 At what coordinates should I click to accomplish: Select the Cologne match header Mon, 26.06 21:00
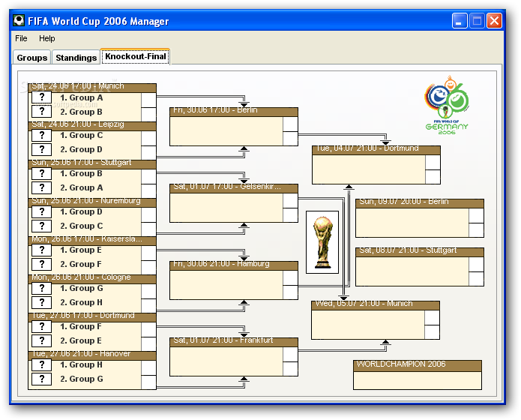click(x=92, y=279)
